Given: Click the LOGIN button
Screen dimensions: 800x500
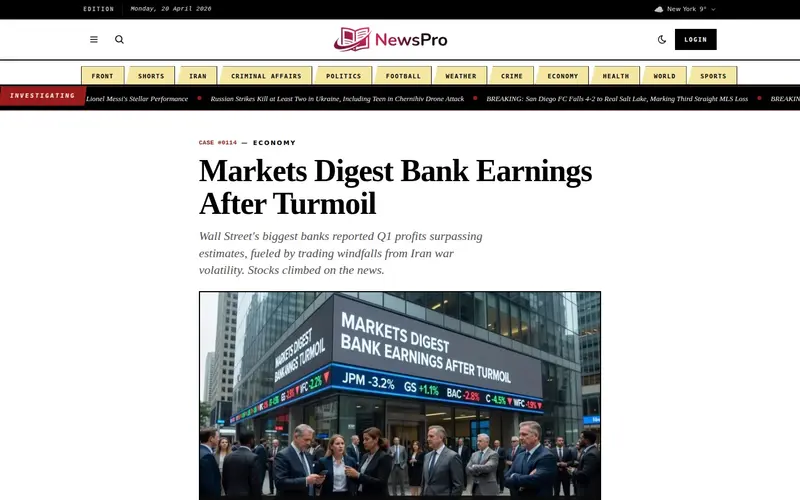Looking at the screenshot, I should (695, 39).
